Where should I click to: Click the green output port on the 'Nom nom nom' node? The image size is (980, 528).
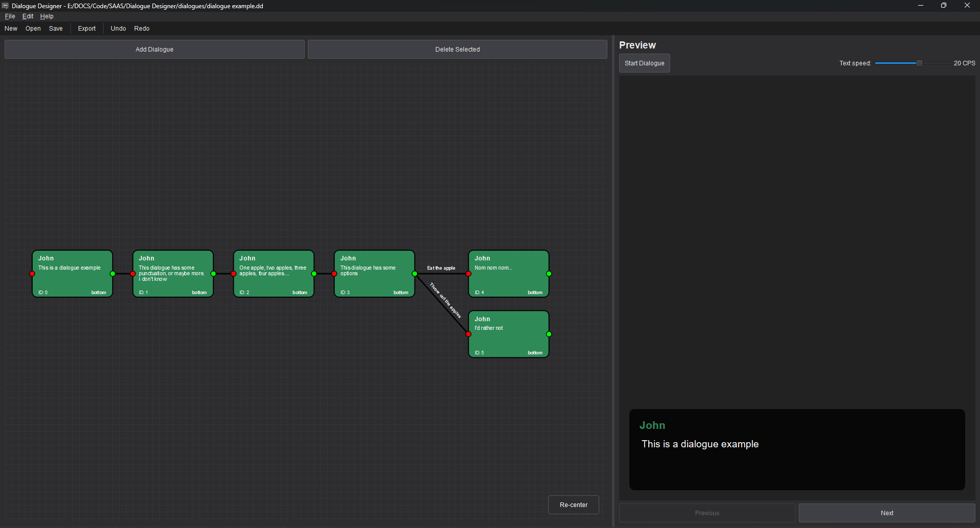[549, 274]
